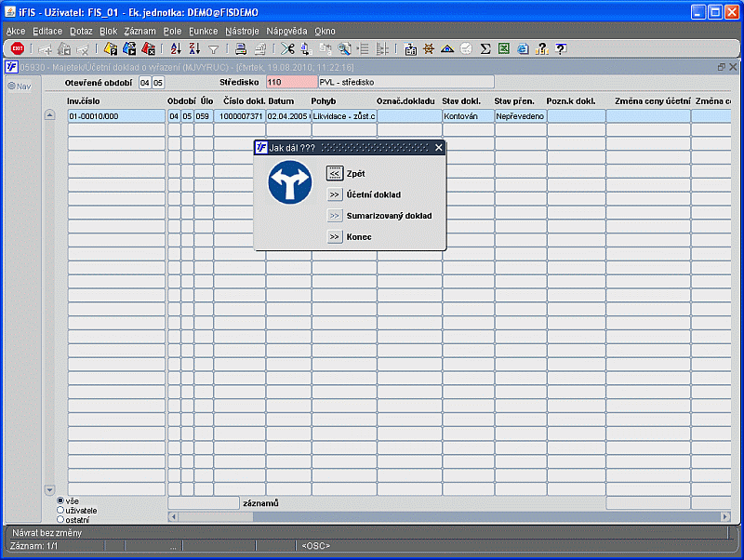
Task: Open the Funkce menu
Action: (203, 32)
